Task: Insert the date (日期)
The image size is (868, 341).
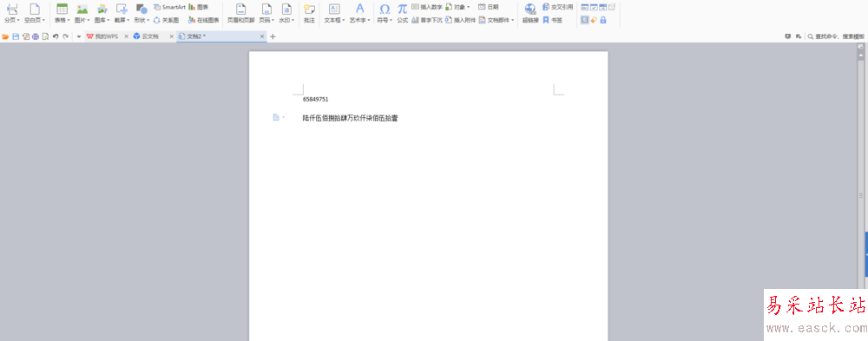Action: tap(488, 7)
